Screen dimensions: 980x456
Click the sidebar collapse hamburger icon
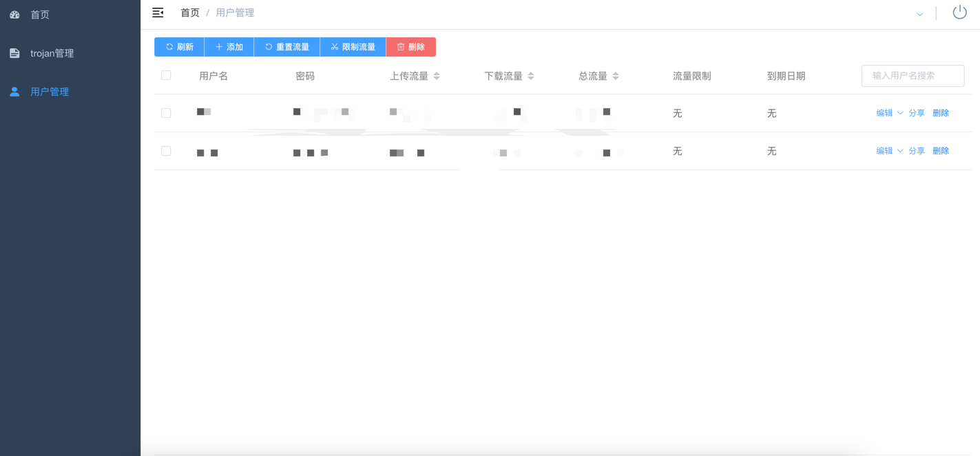[158, 12]
